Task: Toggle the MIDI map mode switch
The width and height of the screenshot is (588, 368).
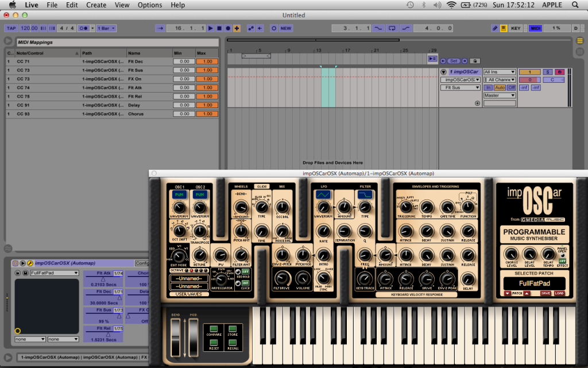Action: pyautogui.click(x=536, y=28)
